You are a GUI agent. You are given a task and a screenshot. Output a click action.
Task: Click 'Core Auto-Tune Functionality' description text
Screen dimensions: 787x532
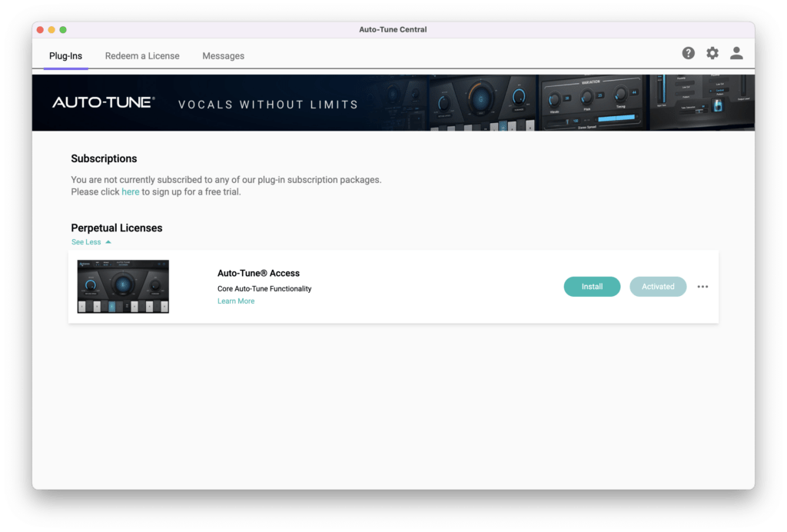coord(264,288)
